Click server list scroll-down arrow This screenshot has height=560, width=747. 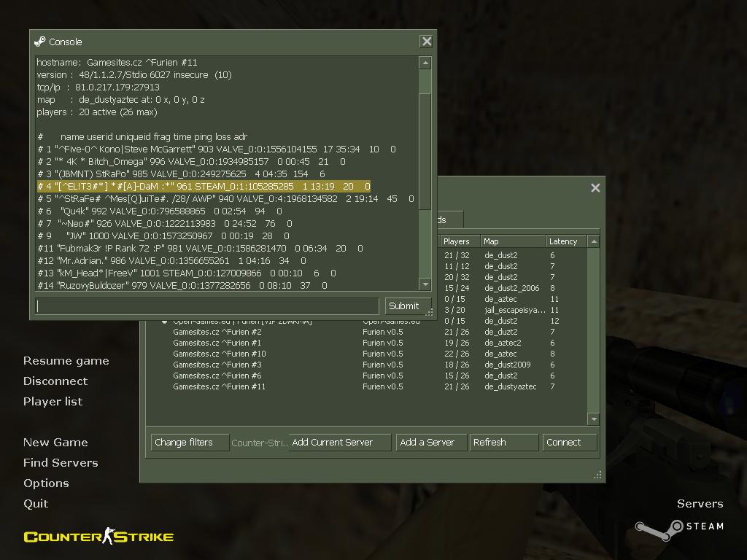(594, 419)
